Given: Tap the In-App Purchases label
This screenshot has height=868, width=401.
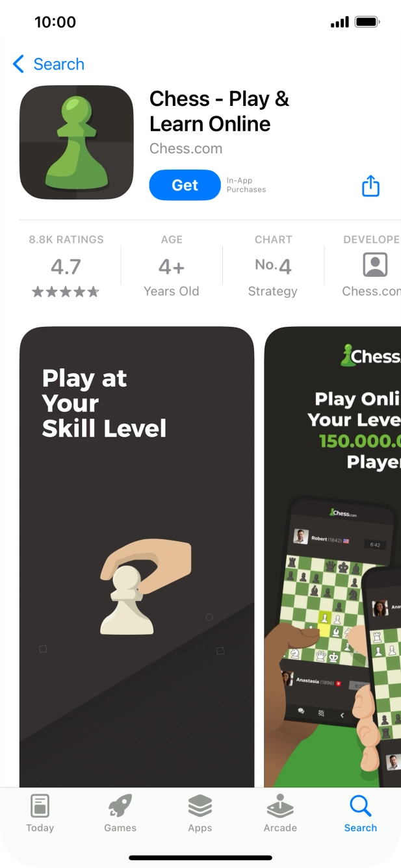Looking at the screenshot, I should coord(246,185).
